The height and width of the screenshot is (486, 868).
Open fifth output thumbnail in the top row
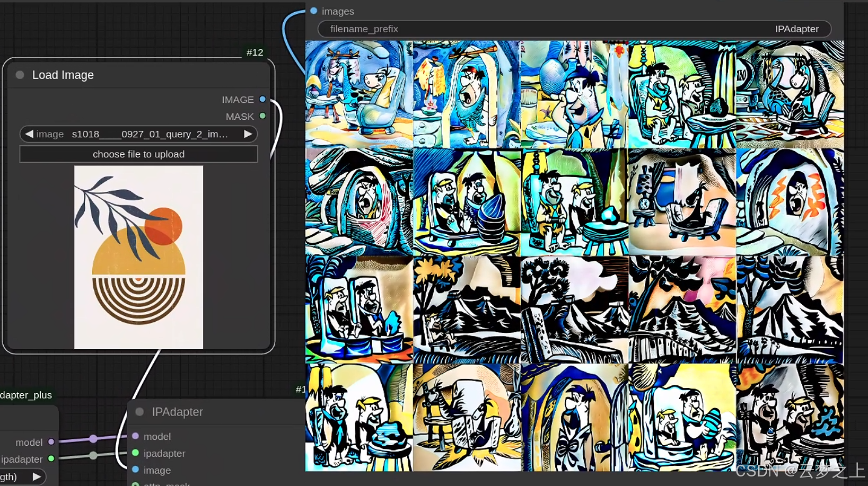pos(790,94)
